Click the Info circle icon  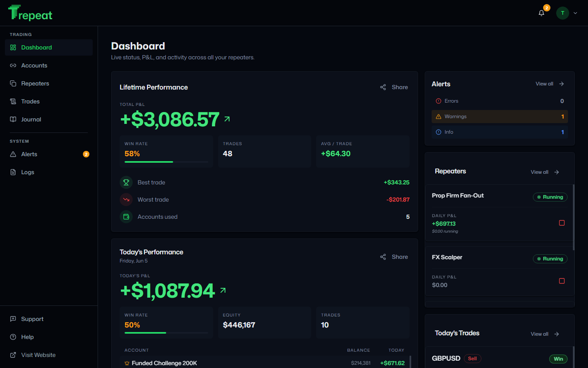[x=439, y=132]
